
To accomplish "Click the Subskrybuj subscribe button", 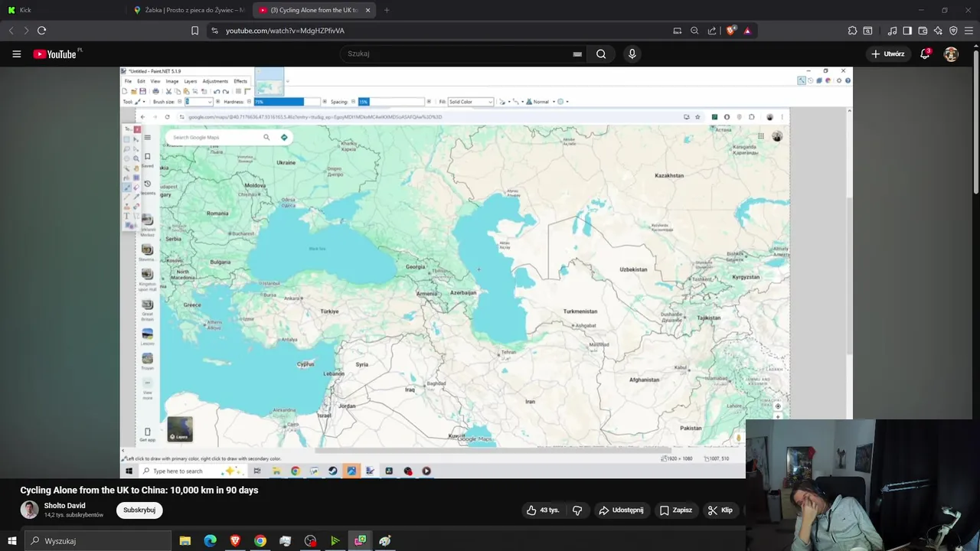I will [x=139, y=510].
